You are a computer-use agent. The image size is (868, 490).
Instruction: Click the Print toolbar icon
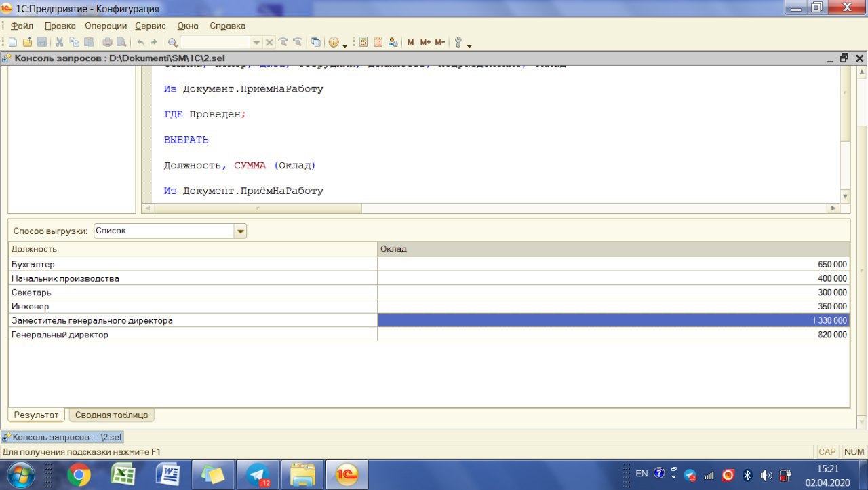coord(107,42)
